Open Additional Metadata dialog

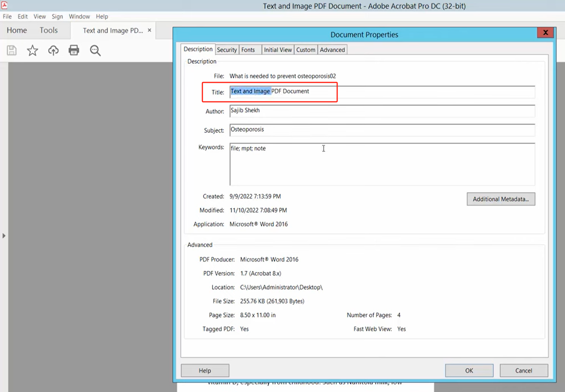click(x=501, y=199)
